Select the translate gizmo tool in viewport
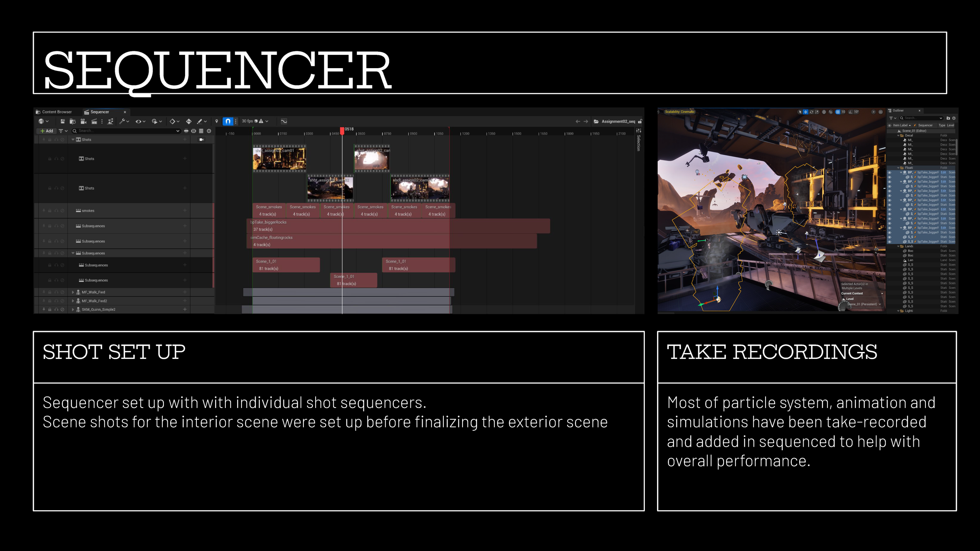Viewport: 980px width, 551px height. coord(806,112)
